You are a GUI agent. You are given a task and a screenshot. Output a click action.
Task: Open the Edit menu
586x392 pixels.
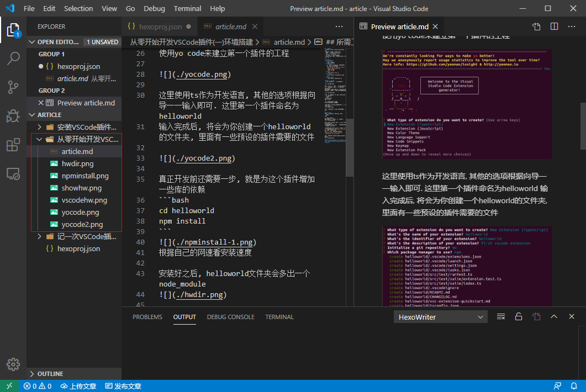click(49, 8)
